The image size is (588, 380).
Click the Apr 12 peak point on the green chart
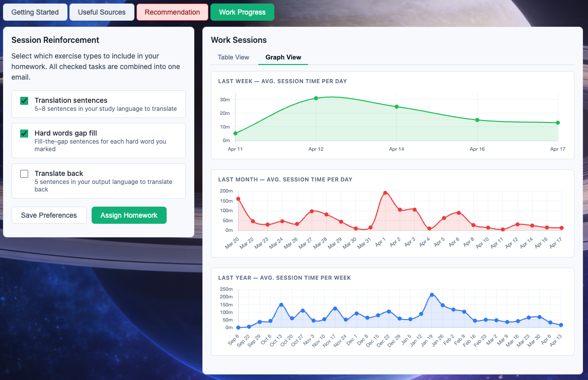[316, 98]
